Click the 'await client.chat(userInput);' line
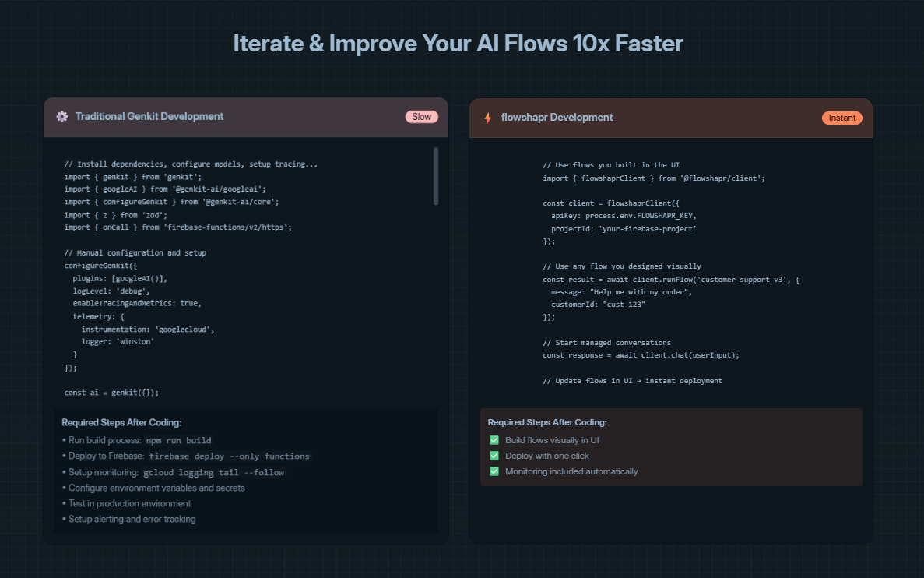 (641, 355)
